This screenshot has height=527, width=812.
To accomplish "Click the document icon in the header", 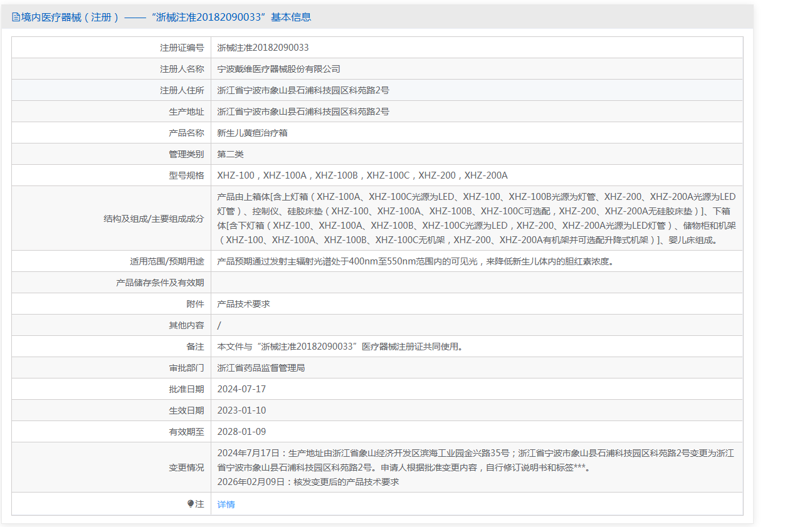I will tap(16, 18).
